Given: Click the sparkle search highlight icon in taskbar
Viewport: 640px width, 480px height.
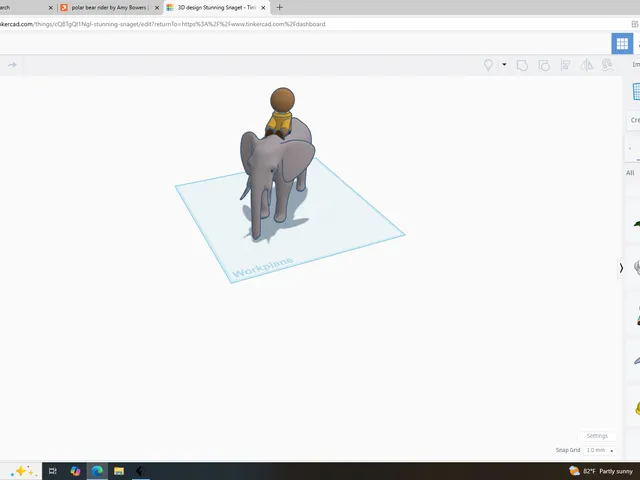Looking at the screenshot, I should (x=22, y=471).
